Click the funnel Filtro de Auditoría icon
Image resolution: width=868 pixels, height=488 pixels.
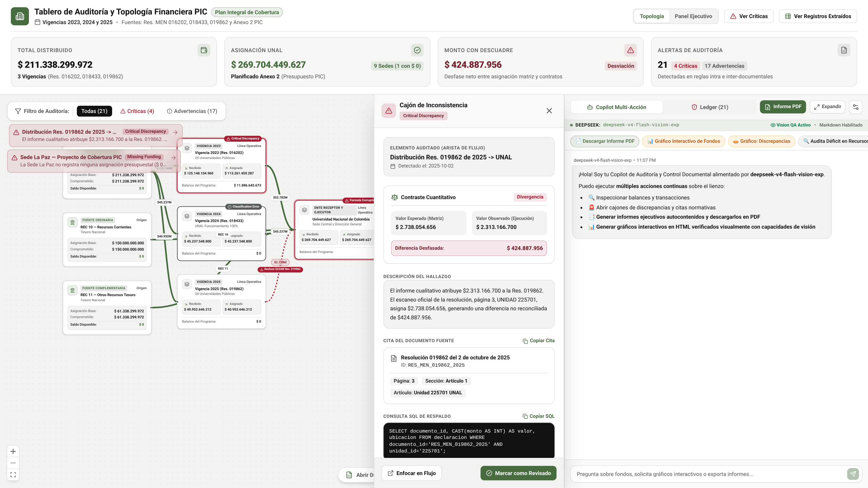pyautogui.click(x=18, y=111)
